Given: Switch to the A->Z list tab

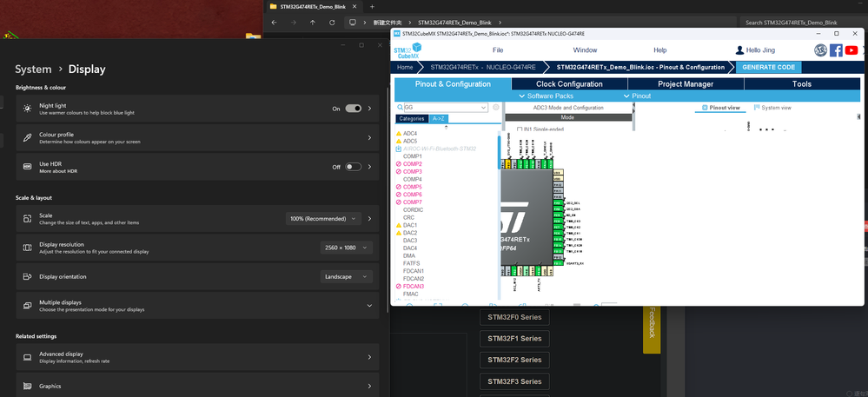Looking at the screenshot, I should click(437, 118).
